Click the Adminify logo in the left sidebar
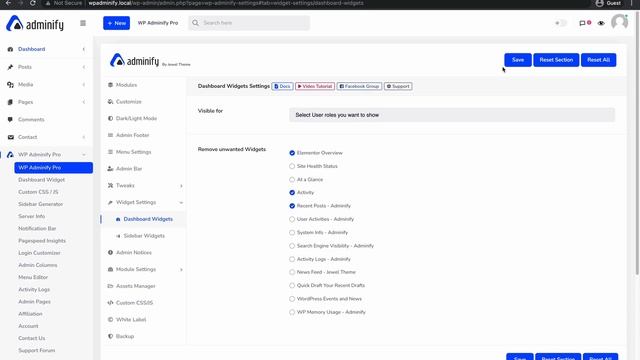This screenshot has width=640, height=360. click(35, 24)
